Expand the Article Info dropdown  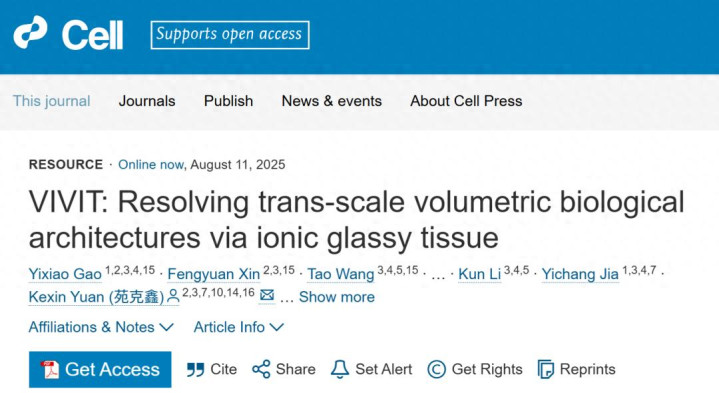(238, 327)
